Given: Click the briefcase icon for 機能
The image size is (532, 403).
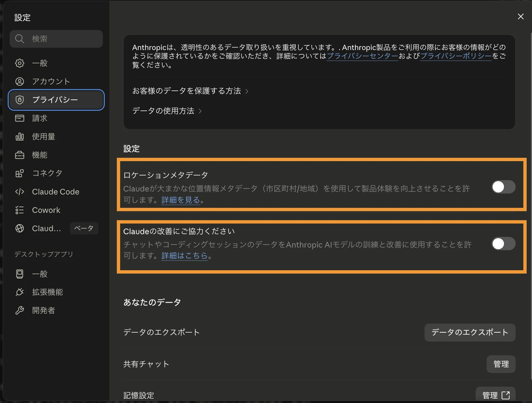Looking at the screenshot, I should point(20,155).
